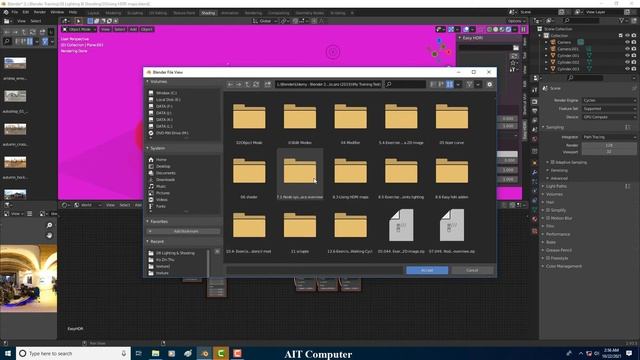This screenshot has height=360, width=640.
Task: Open Object Mode dropdown in viewport
Action: coord(80,29)
